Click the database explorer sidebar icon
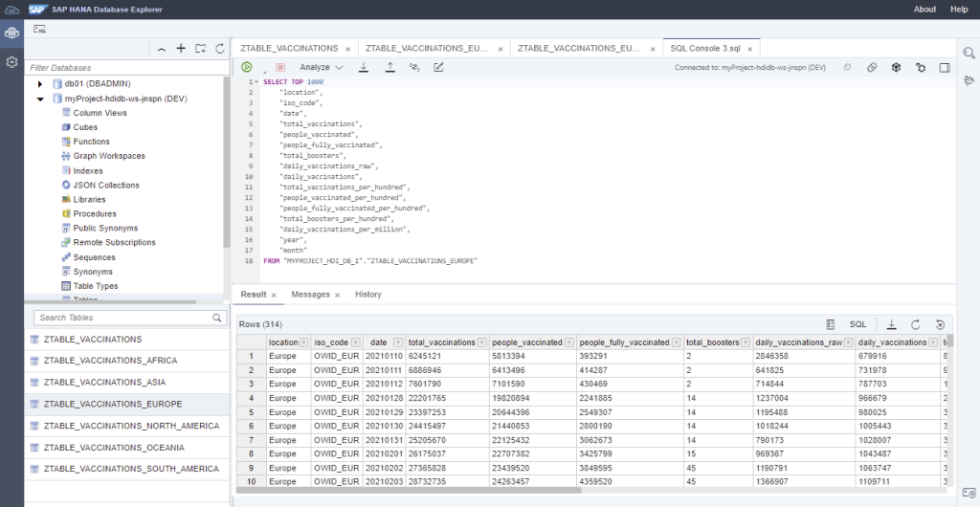Screen dimensions: 980x507 [x=11, y=33]
